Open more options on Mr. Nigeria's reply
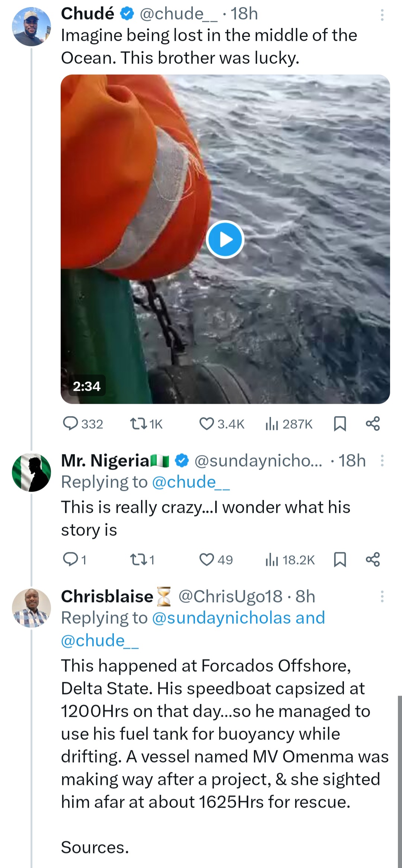This screenshot has height=868, width=402. (x=382, y=461)
